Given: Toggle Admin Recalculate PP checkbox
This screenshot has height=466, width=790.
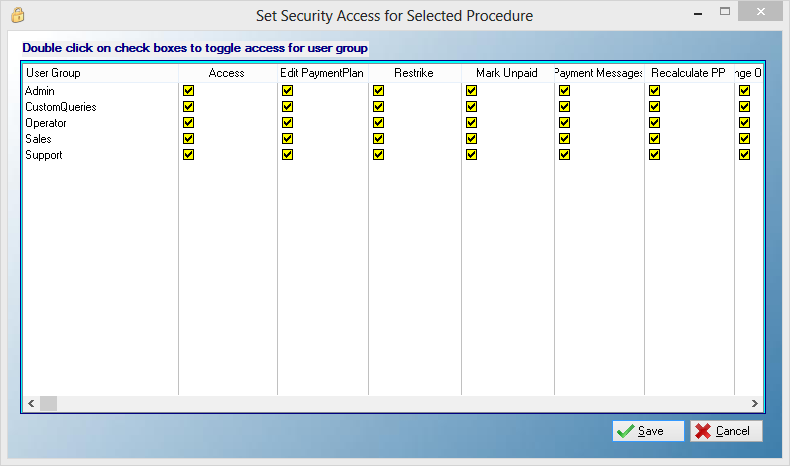Looking at the screenshot, I should (x=654, y=91).
